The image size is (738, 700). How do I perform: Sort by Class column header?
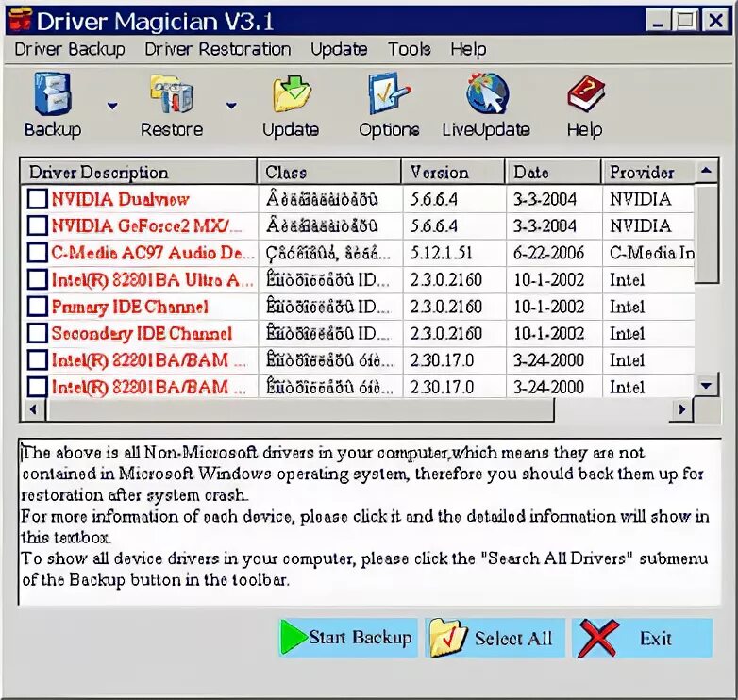click(329, 173)
